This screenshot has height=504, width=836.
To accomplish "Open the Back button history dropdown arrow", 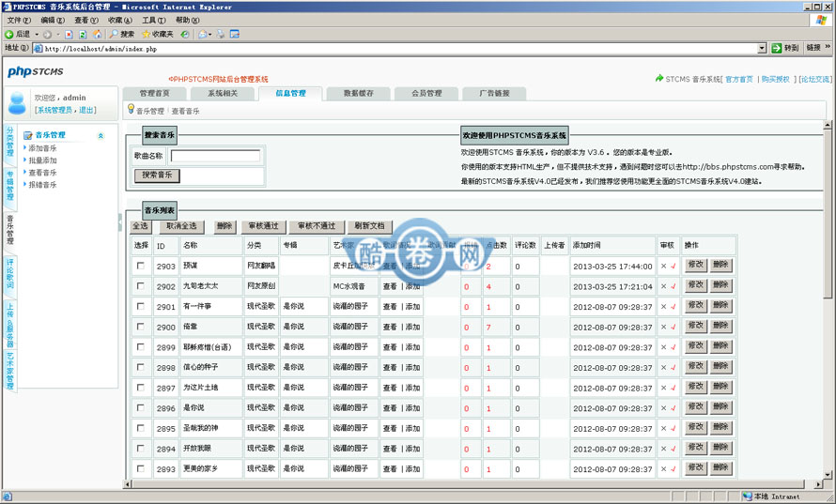I will 37,35.
